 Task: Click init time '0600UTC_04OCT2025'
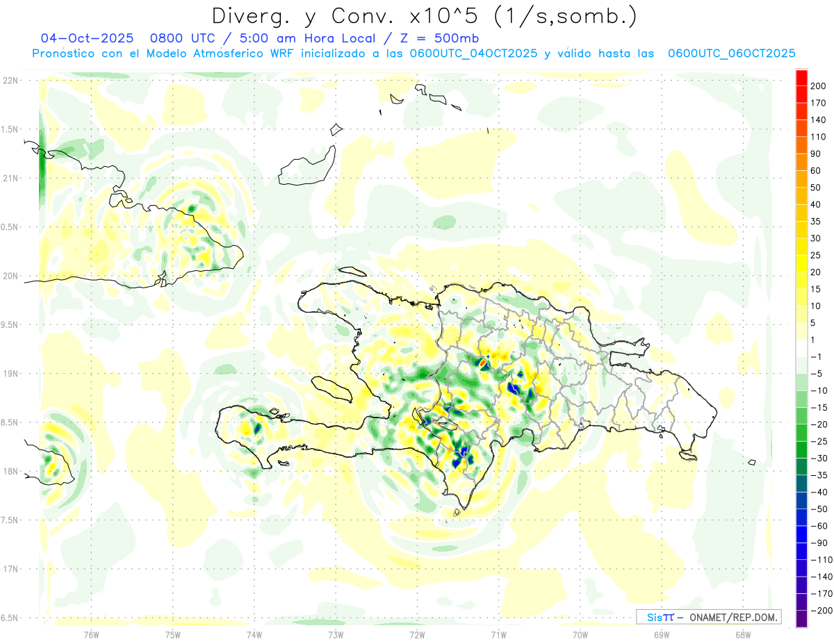(x=473, y=53)
